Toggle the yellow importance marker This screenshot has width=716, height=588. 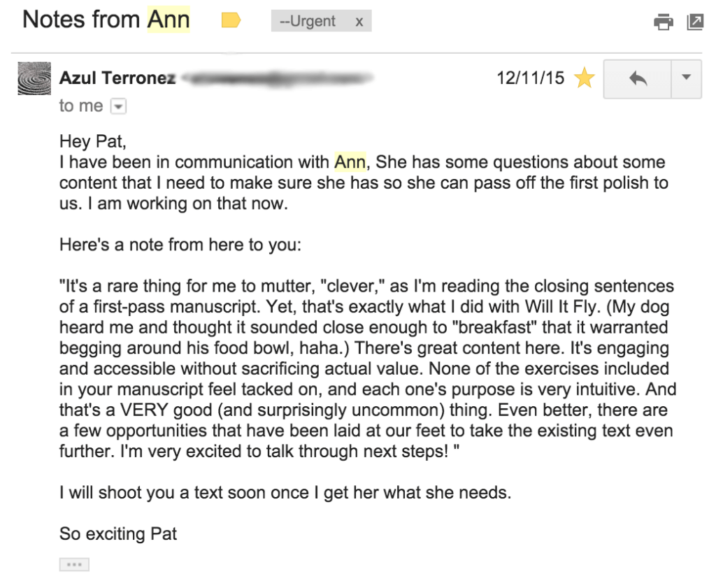231,21
